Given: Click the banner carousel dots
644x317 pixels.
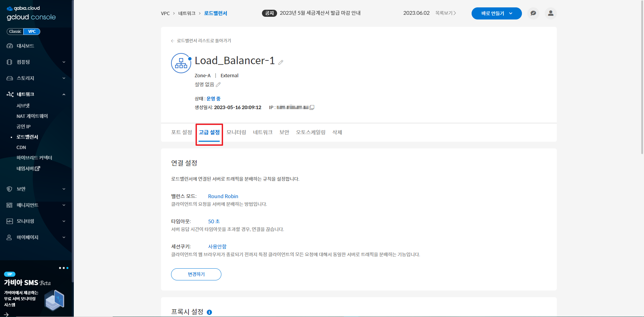Looking at the screenshot, I should (64, 268).
